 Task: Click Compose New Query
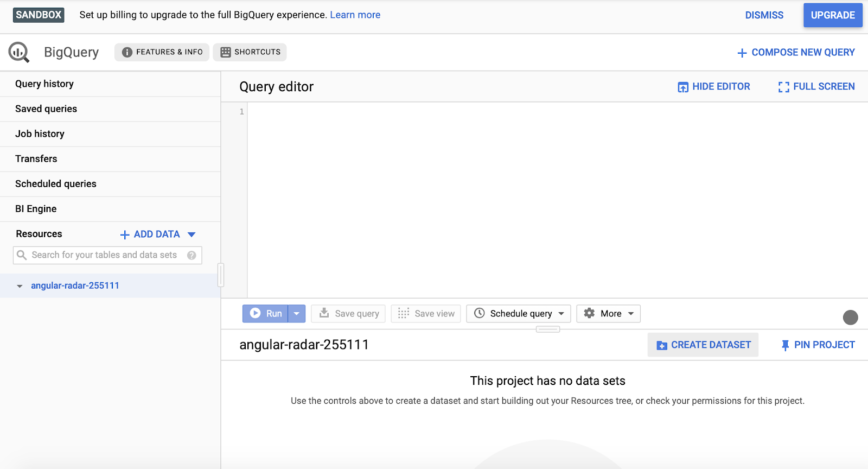tap(796, 53)
